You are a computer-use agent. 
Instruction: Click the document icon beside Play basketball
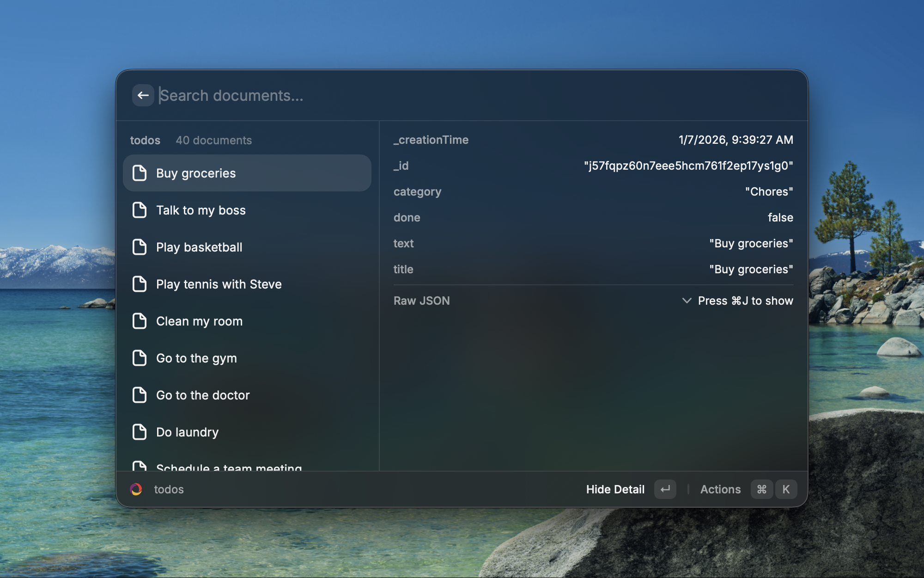(x=140, y=247)
